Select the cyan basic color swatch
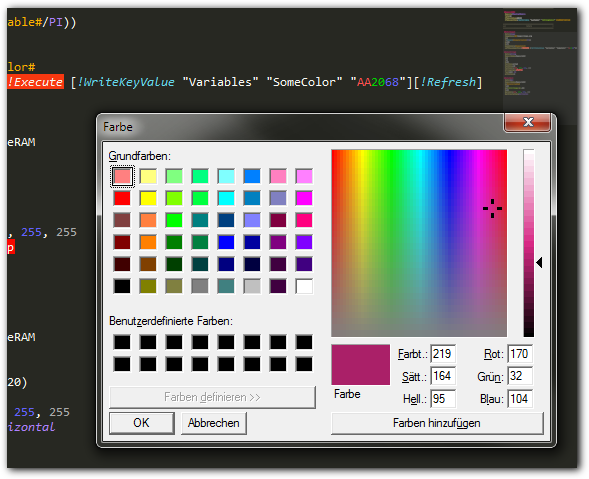The image size is (589, 479). tap(226, 198)
